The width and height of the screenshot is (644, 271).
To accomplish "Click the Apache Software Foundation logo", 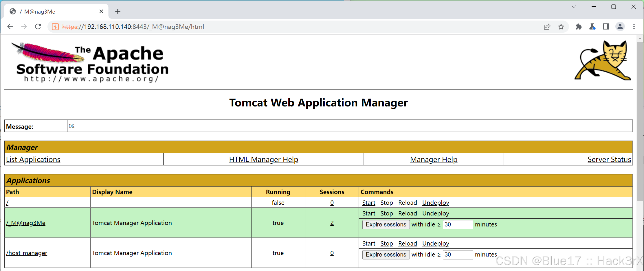I will pyautogui.click(x=90, y=62).
